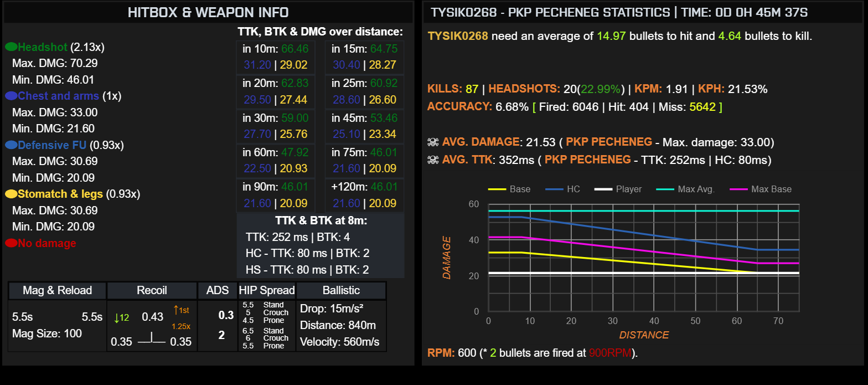Click the 'in 60m' damage cell
Viewport: 868px width, 385px height.
276,161
